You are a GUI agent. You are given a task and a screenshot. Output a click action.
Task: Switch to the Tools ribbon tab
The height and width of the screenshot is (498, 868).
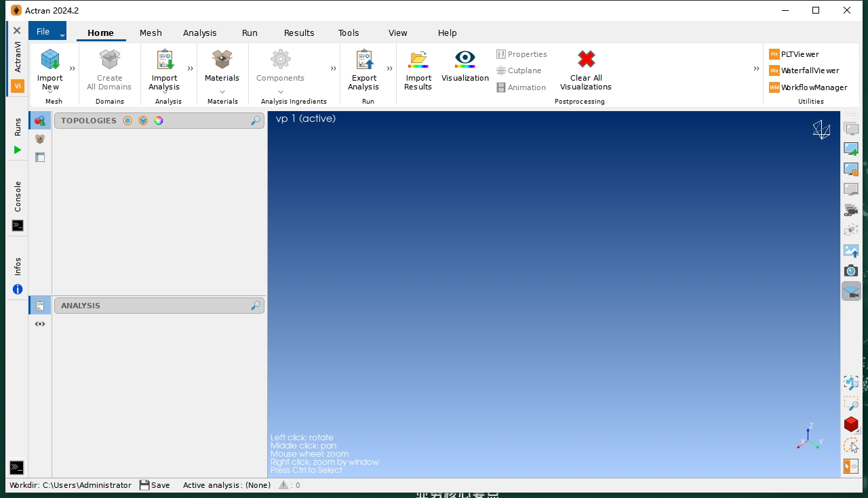[x=349, y=33]
